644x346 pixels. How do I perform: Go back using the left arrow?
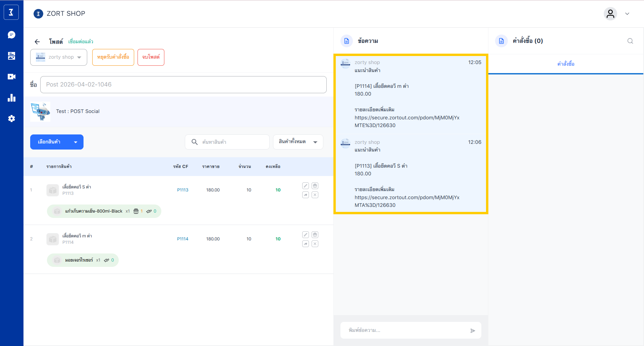[x=37, y=42]
